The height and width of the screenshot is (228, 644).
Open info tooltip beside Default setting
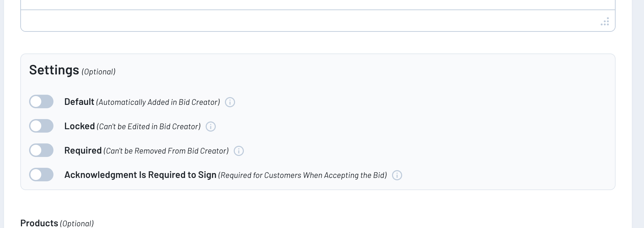tap(230, 102)
